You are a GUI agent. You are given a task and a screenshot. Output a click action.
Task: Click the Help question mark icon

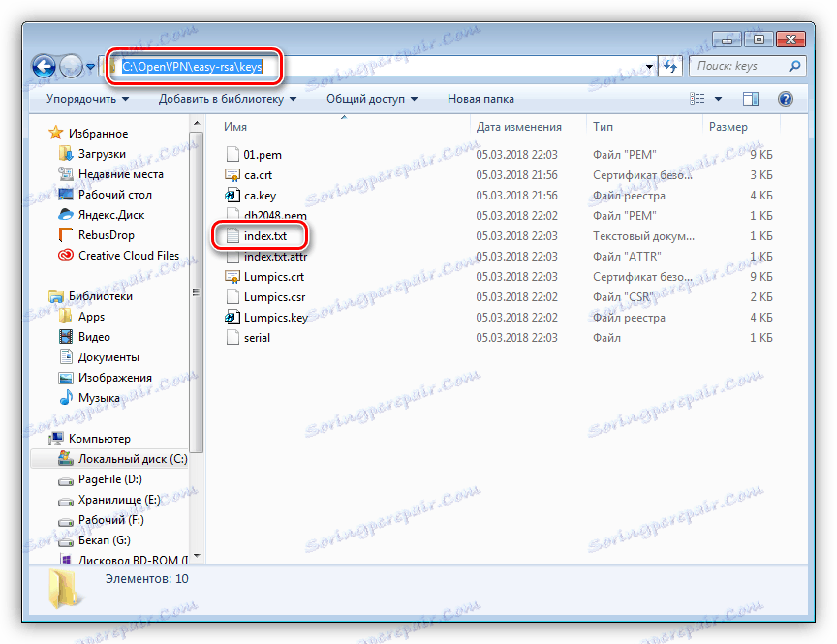pos(784,98)
